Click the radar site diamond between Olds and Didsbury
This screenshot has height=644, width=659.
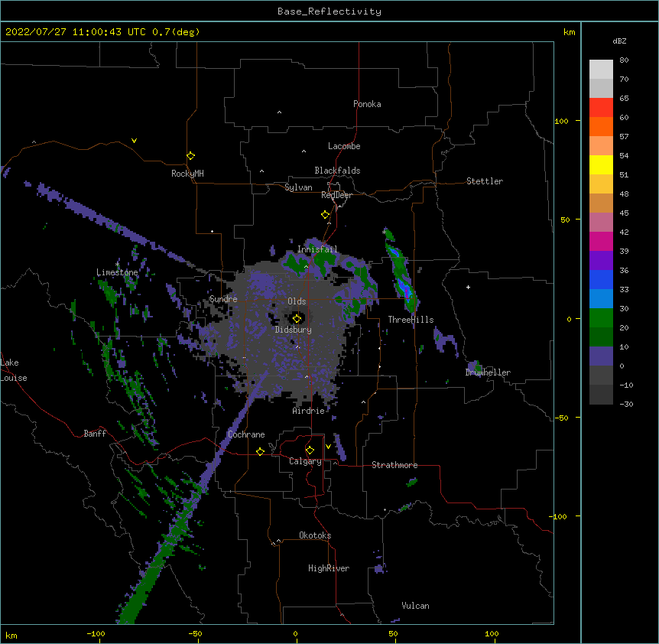tap(297, 319)
